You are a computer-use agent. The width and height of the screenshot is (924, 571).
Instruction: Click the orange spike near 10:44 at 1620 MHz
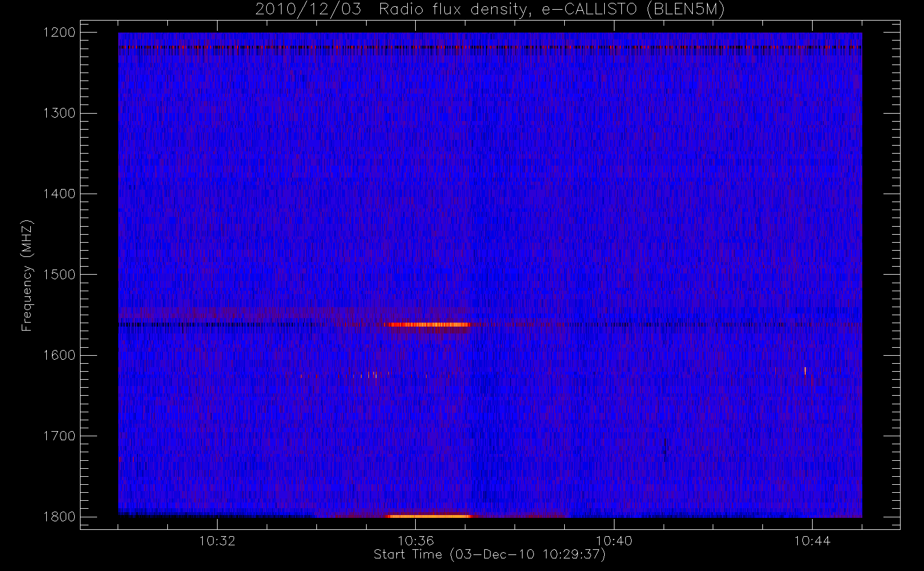(x=805, y=371)
